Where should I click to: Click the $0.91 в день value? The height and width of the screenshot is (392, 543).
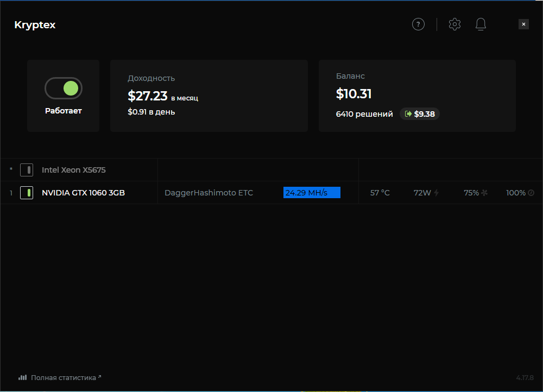pyautogui.click(x=151, y=112)
